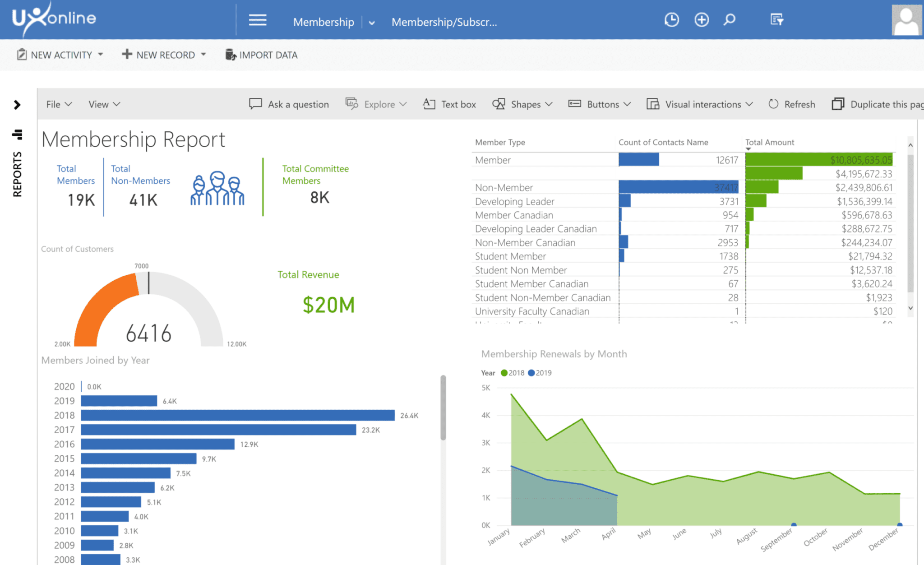Expand the Visual interactions dropdown chevron

tap(749, 104)
